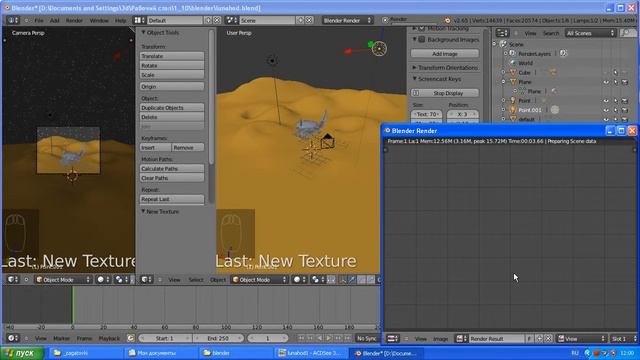Open the Help menu
Screen dimensions: 640x360
click(x=120, y=20)
